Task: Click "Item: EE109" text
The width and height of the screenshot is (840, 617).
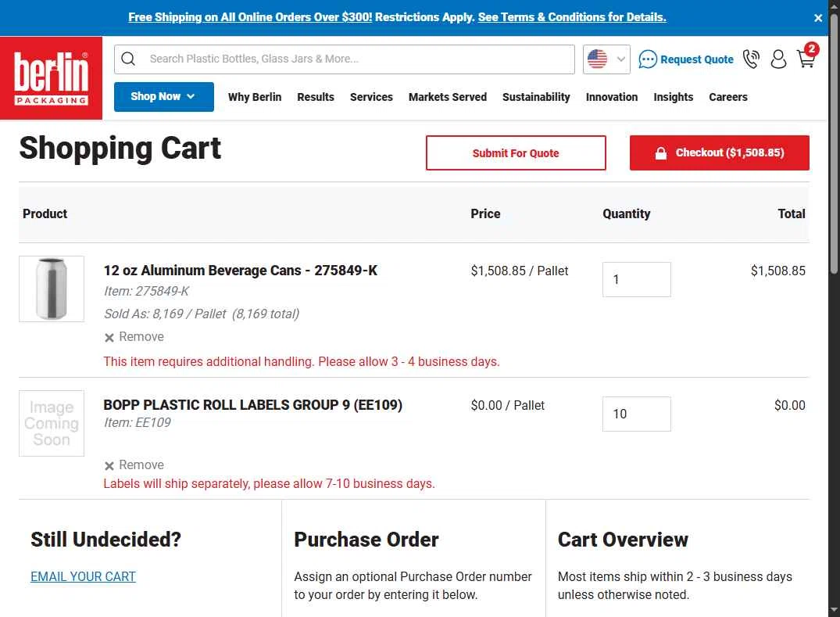Action: coord(138,422)
